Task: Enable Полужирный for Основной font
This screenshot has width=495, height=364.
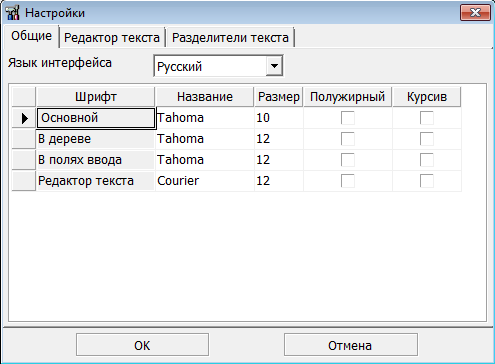Action: (348, 118)
